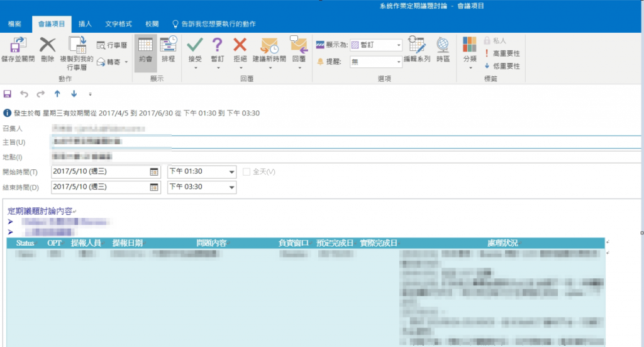
Task: Click the 地點 location field
Action: (x=346, y=157)
